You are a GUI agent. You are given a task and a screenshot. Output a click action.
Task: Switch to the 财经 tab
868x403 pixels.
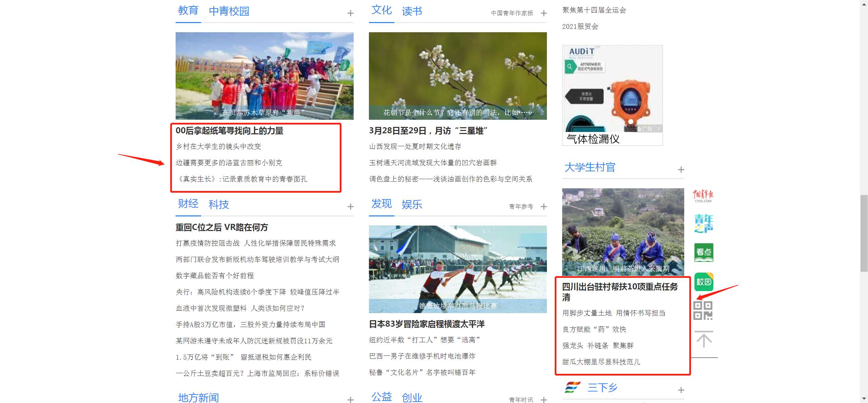[188, 204]
